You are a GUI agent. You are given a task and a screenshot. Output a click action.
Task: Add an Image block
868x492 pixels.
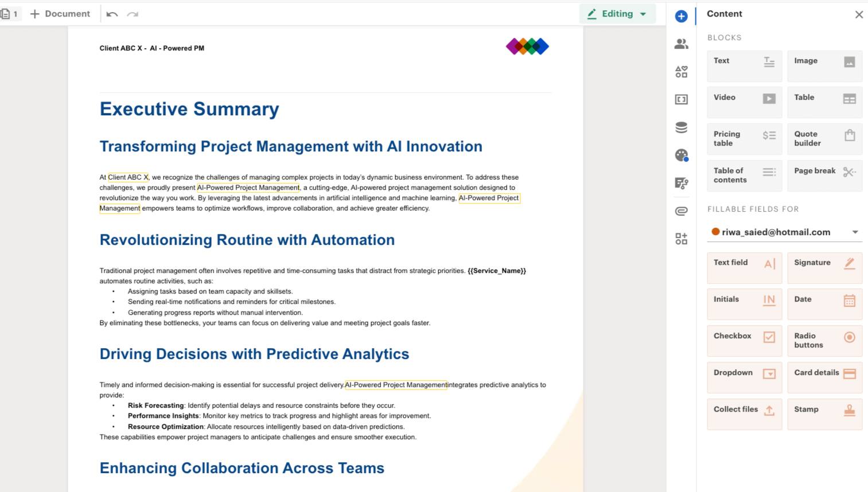824,65
